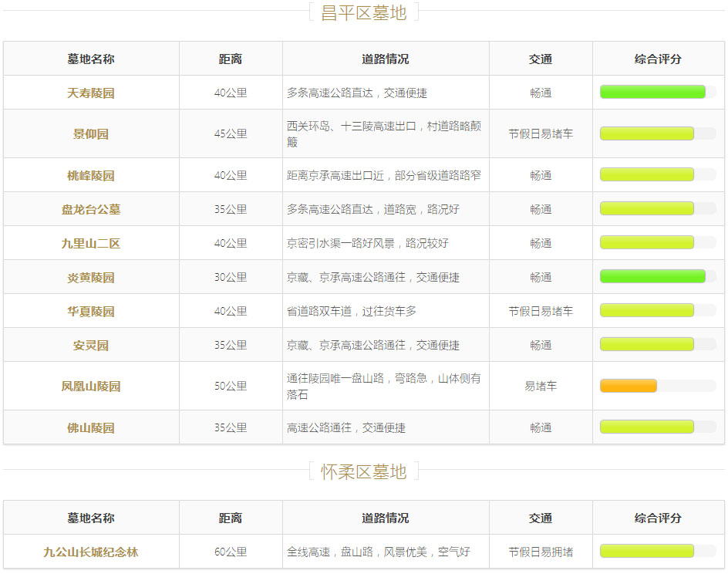Click 畅通 traffic cell for 天寿陵园
The height and width of the screenshot is (574, 728).
point(541,93)
